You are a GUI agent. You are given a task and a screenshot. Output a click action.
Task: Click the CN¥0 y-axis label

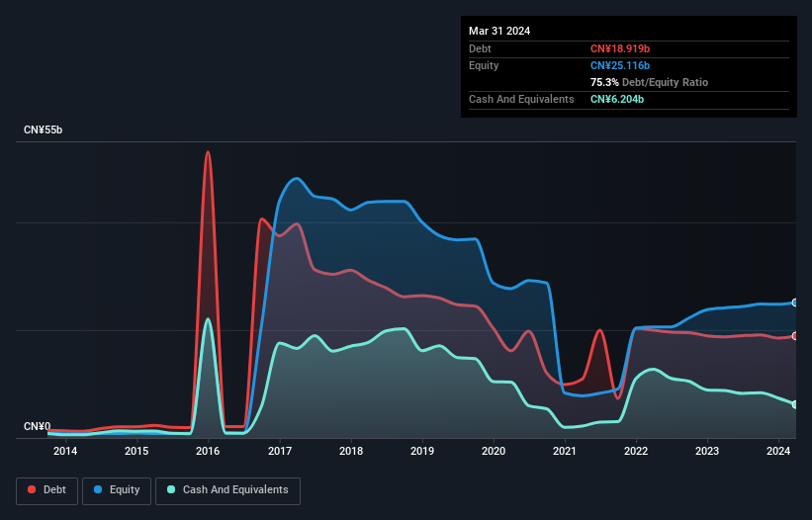[x=37, y=426]
